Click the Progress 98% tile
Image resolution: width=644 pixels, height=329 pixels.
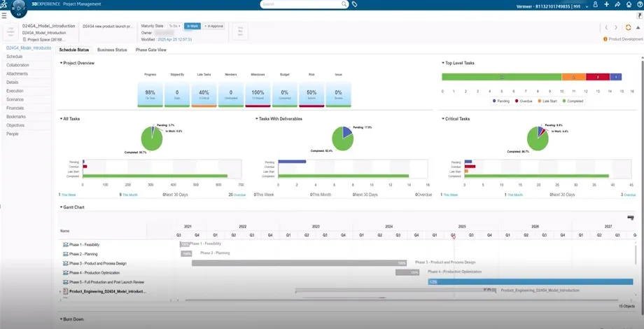point(150,94)
